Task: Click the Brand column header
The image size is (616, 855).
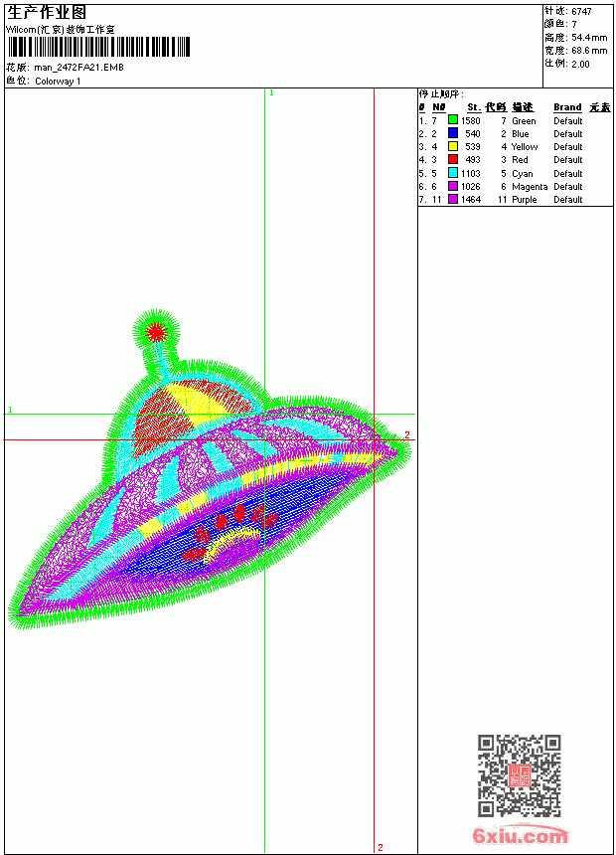Action: (x=567, y=107)
